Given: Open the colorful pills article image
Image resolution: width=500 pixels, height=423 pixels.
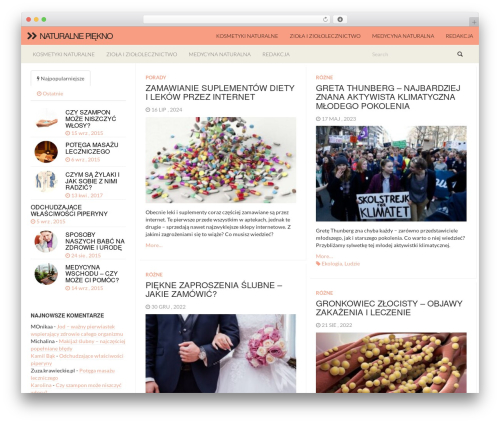Looking at the screenshot, I should 221,160.
